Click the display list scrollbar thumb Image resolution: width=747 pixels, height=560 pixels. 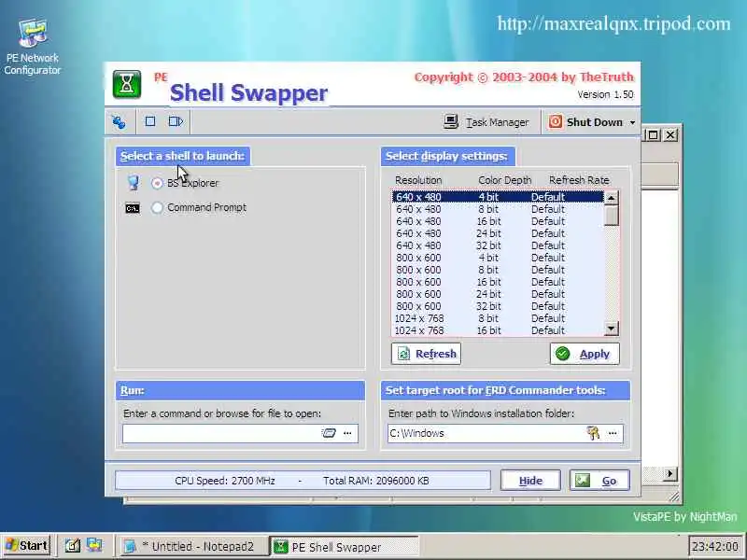coord(612,216)
